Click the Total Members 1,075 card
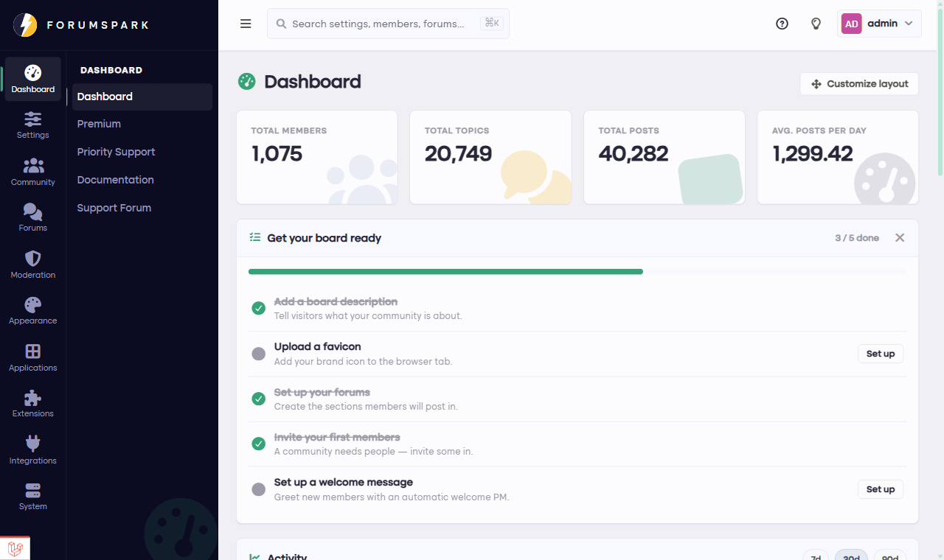 [x=317, y=157]
